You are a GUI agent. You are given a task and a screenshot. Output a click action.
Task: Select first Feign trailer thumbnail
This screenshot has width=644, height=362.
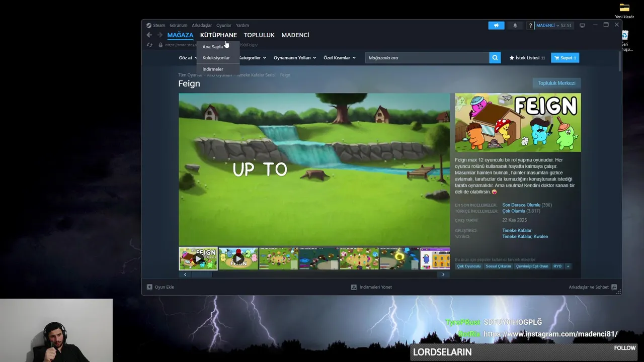(x=198, y=258)
